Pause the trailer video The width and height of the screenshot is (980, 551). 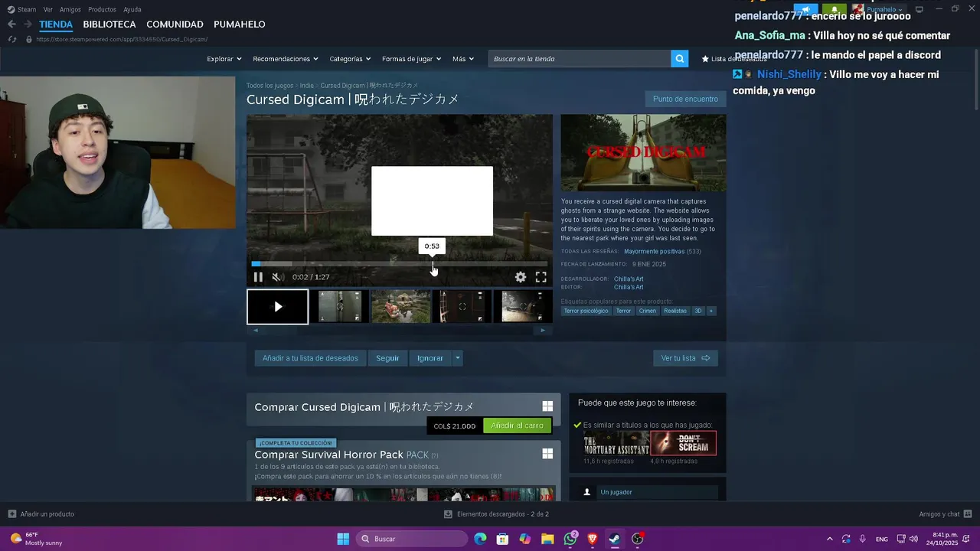click(x=258, y=277)
